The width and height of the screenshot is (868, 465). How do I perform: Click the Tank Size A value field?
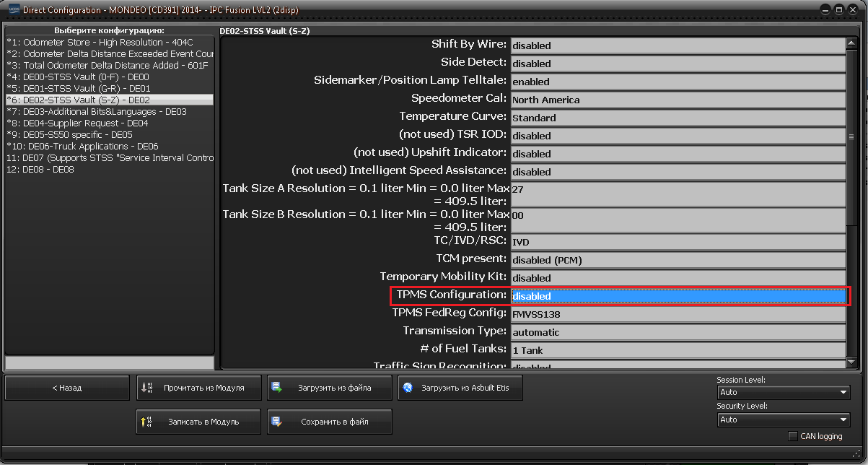pos(678,194)
